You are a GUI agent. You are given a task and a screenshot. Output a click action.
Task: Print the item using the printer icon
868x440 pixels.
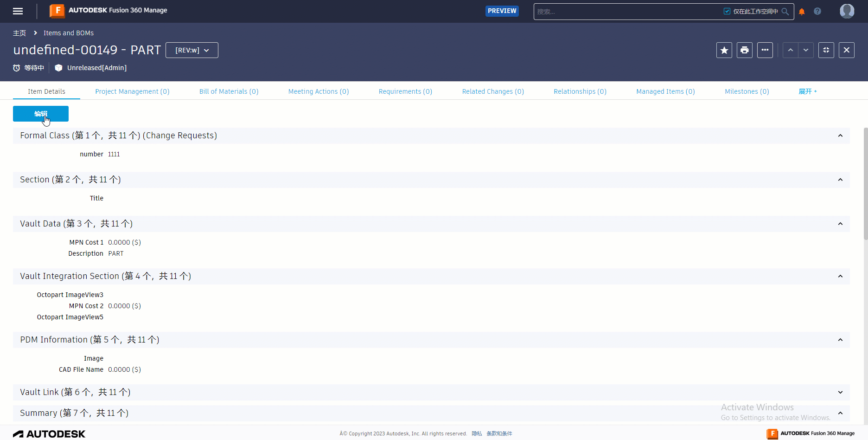[x=745, y=50]
